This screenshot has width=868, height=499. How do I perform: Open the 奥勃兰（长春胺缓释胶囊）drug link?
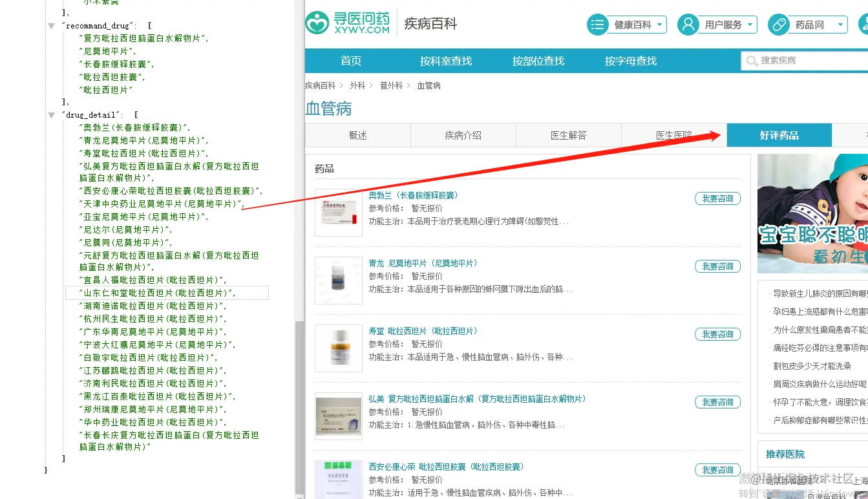pyautogui.click(x=414, y=195)
